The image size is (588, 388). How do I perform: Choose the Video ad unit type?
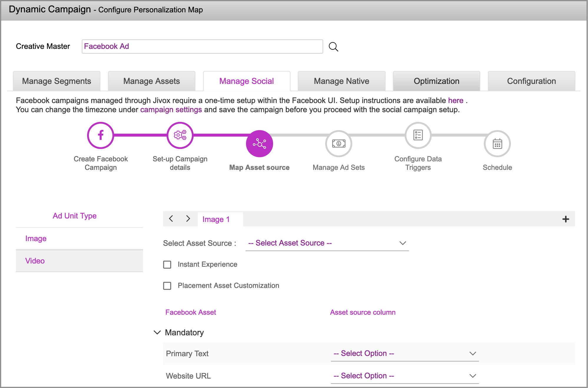(x=79, y=261)
